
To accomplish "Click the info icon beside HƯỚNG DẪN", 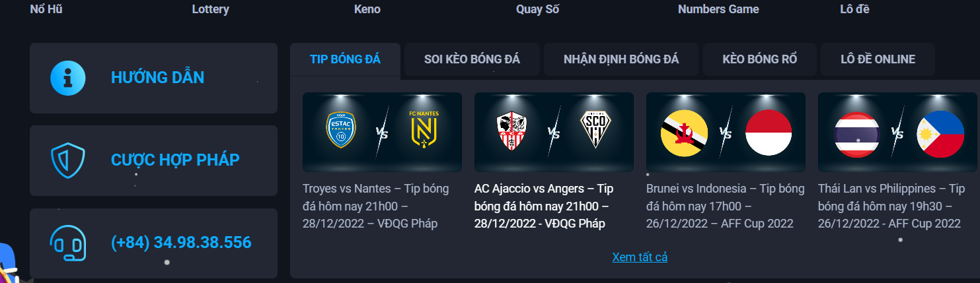I will pyautogui.click(x=68, y=78).
